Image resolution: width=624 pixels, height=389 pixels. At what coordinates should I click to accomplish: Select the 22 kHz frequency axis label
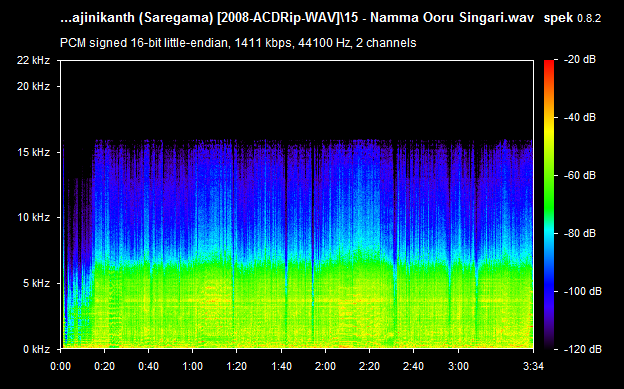pyautogui.click(x=33, y=60)
